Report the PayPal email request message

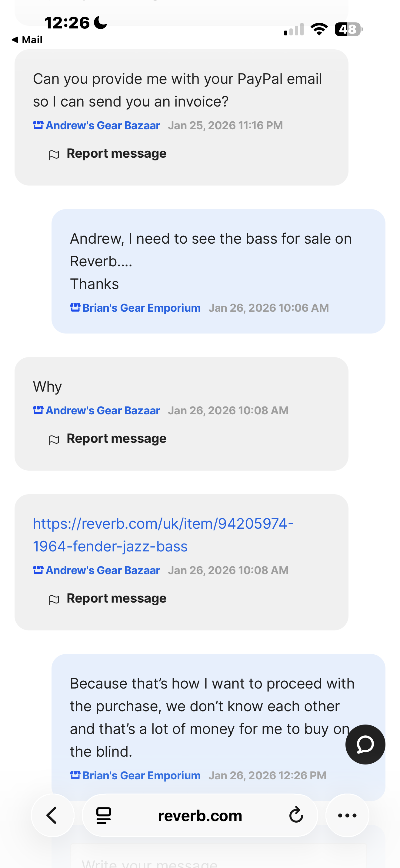[116, 154]
